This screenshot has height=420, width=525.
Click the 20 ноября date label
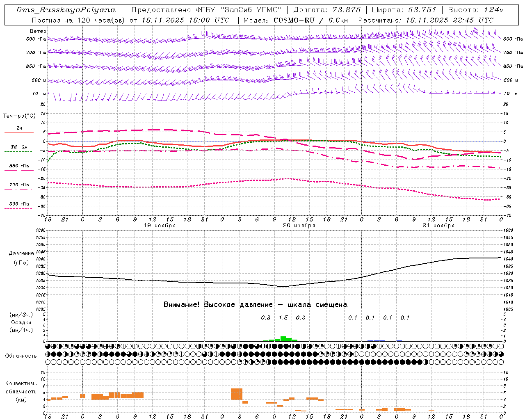(x=299, y=226)
